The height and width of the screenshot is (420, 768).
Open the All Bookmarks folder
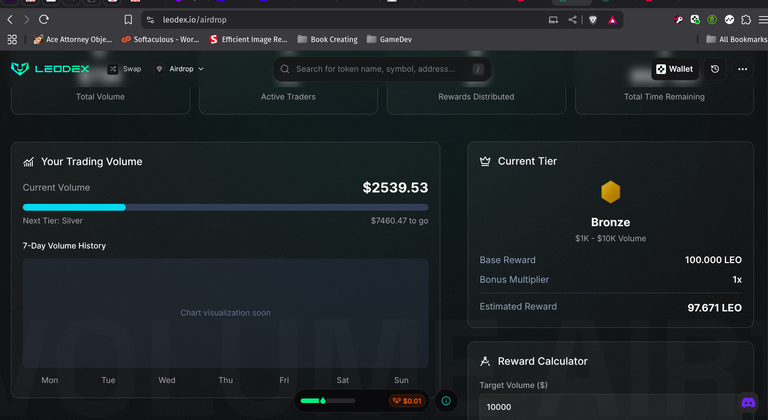[x=737, y=39]
